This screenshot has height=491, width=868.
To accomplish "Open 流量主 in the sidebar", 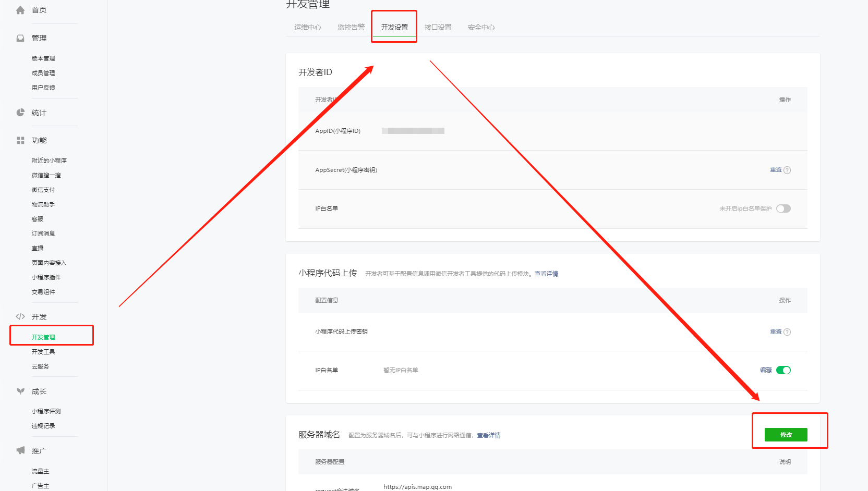I will [40, 471].
